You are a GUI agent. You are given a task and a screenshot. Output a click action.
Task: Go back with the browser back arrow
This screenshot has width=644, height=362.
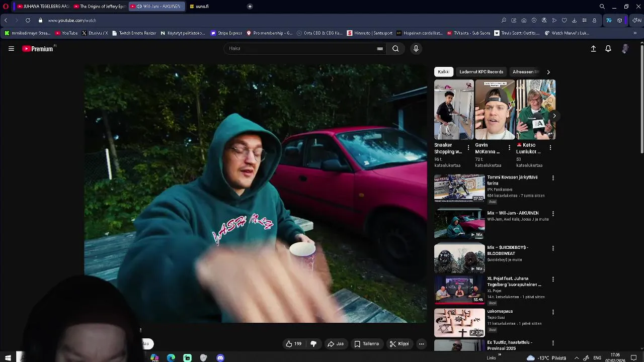coord(6,21)
